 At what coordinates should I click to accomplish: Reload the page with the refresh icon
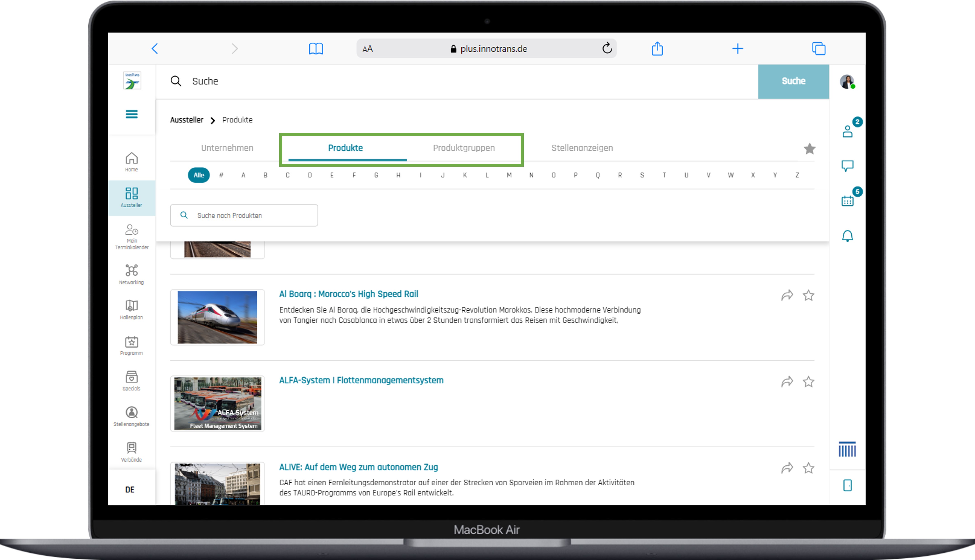[x=607, y=48]
